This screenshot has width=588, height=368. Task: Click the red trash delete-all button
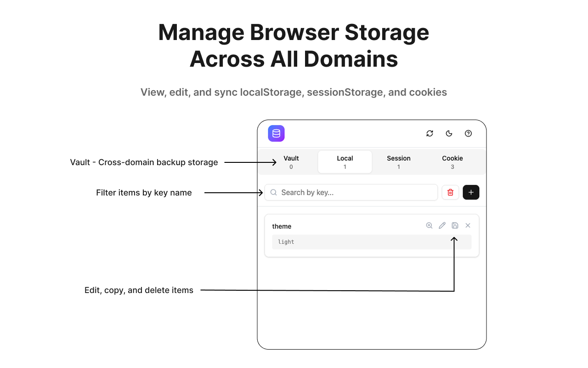[x=450, y=192]
